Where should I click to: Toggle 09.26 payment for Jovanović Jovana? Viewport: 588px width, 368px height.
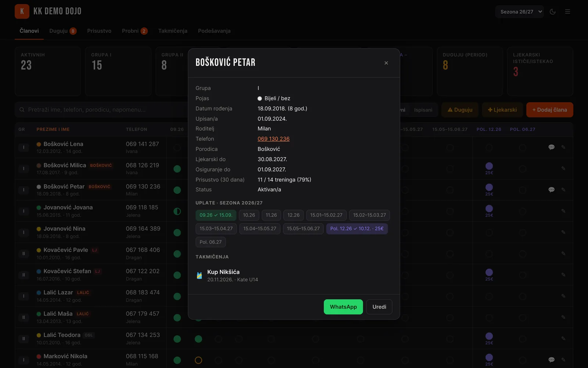(x=177, y=212)
